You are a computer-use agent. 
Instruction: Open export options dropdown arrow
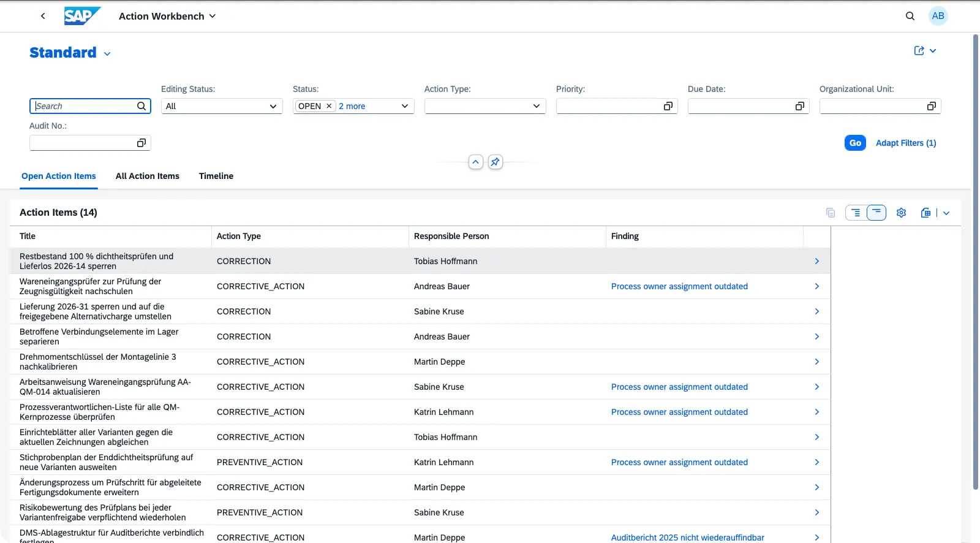coord(946,213)
